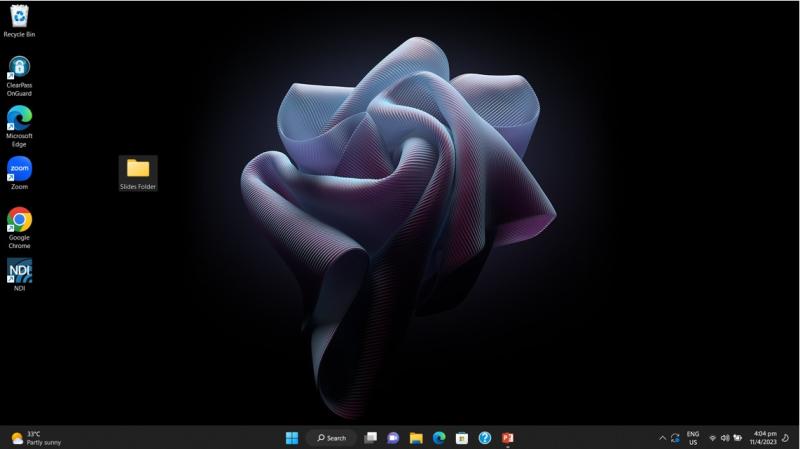Viewport: 800px width, 449px height.
Task: Open the ENG US language switcher
Action: [x=692, y=438]
